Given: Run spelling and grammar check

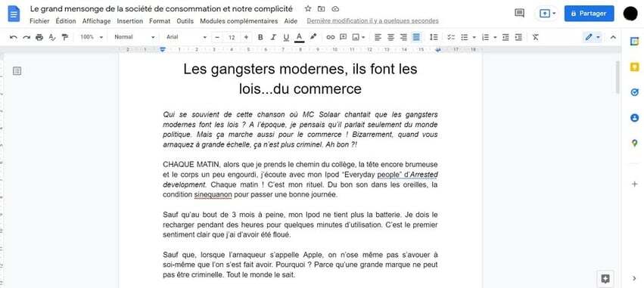Looking at the screenshot, I should click(x=51, y=37).
